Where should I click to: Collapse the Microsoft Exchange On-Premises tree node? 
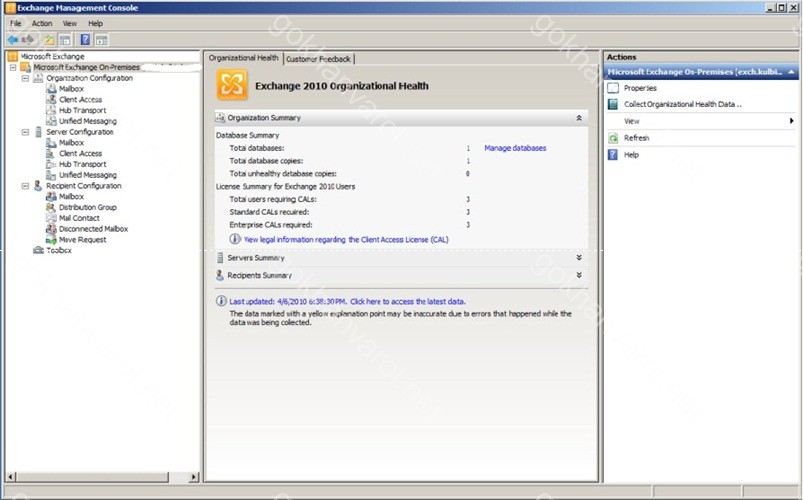pyautogui.click(x=13, y=67)
